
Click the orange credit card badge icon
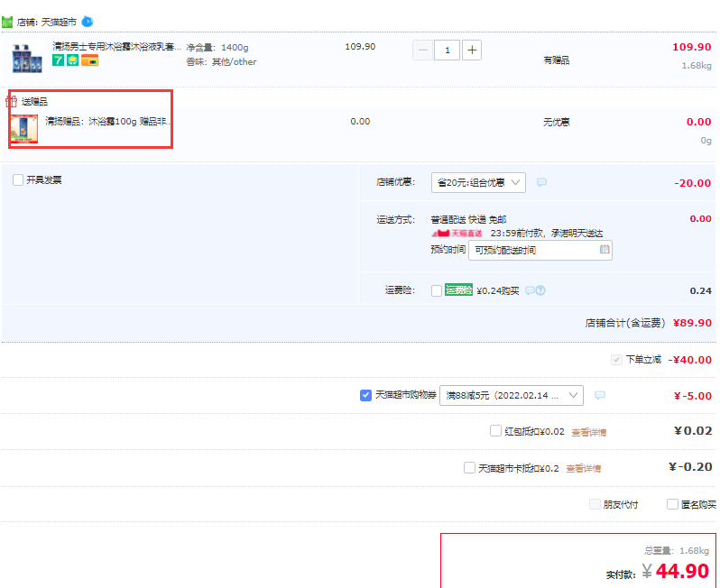89,60
